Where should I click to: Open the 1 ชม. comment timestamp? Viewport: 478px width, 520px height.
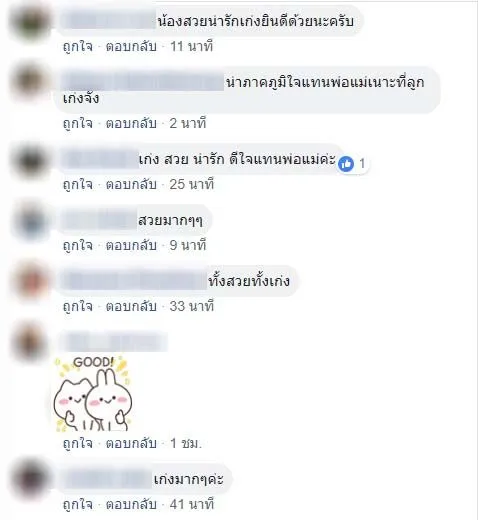click(186, 443)
